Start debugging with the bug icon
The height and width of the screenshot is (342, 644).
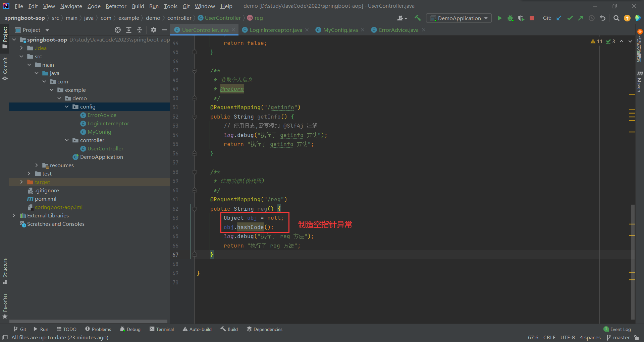pyautogui.click(x=510, y=18)
